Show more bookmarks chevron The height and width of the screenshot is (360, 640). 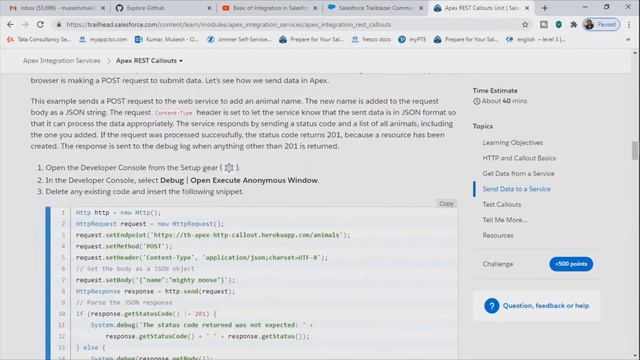pos(628,40)
